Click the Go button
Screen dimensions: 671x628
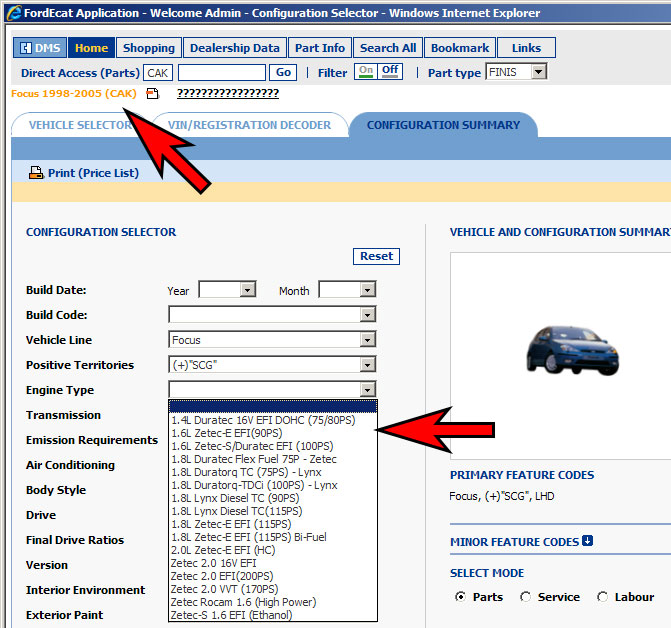point(283,72)
